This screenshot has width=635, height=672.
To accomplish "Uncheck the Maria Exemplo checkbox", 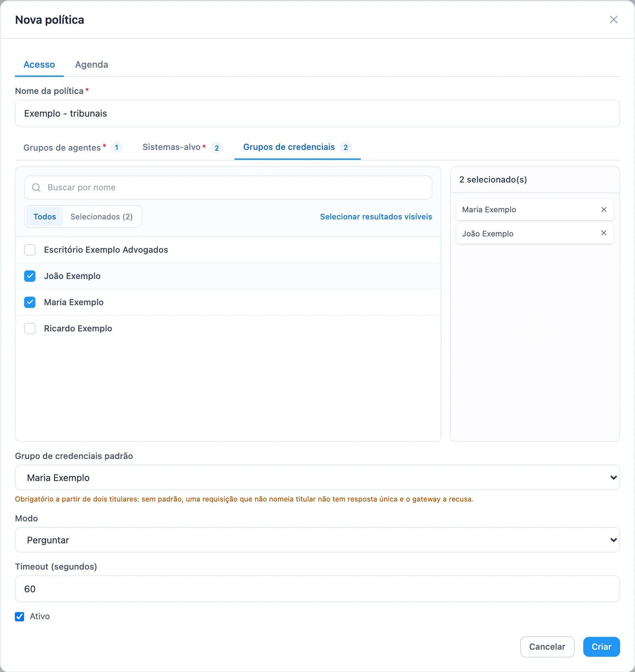I will click(x=30, y=302).
